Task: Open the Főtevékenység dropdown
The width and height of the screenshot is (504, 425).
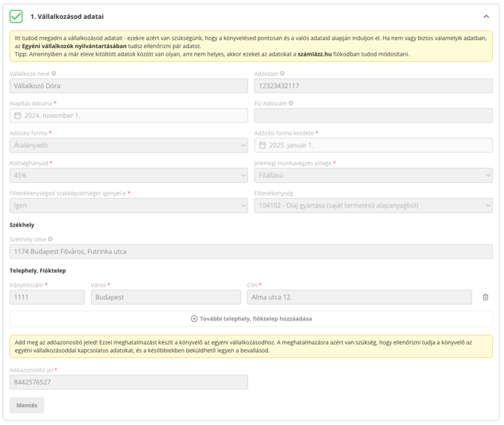Action: coord(373,205)
